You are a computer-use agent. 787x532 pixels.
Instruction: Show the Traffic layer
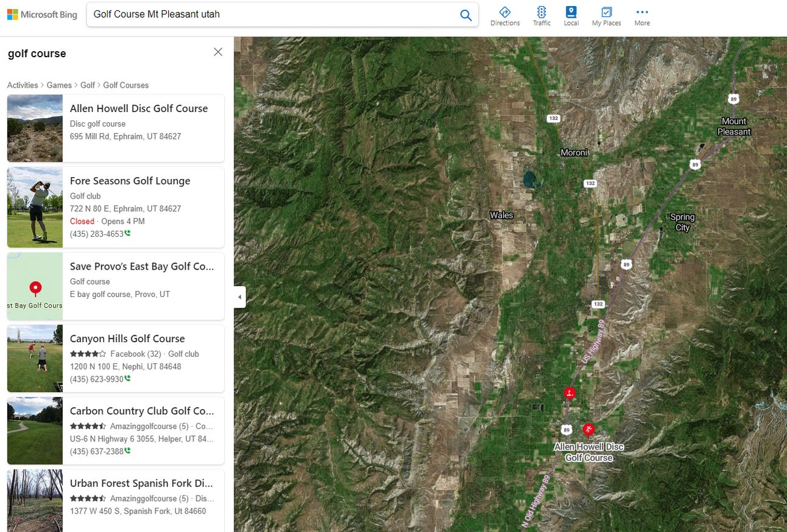tap(542, 16)
